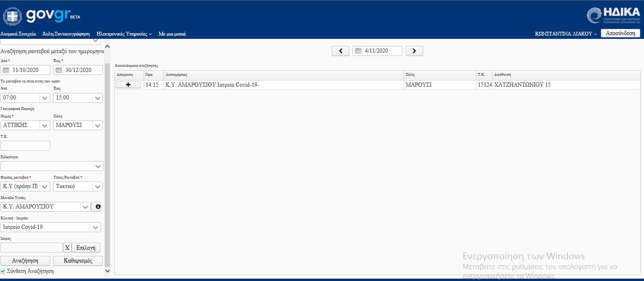
Task: Go to previous day with left arrow
Action: pyautogui.click(x=340, y=51)
